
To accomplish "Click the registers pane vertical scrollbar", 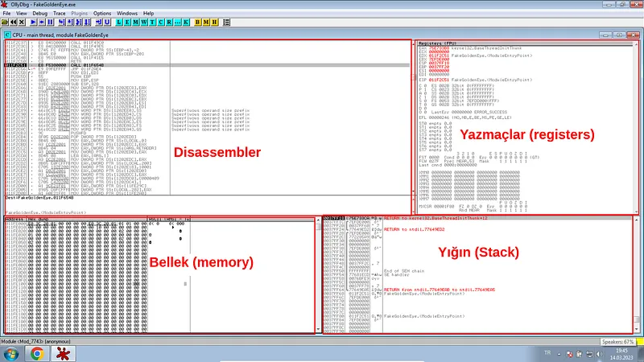I will pyautogui.click(x=637, y=127).
